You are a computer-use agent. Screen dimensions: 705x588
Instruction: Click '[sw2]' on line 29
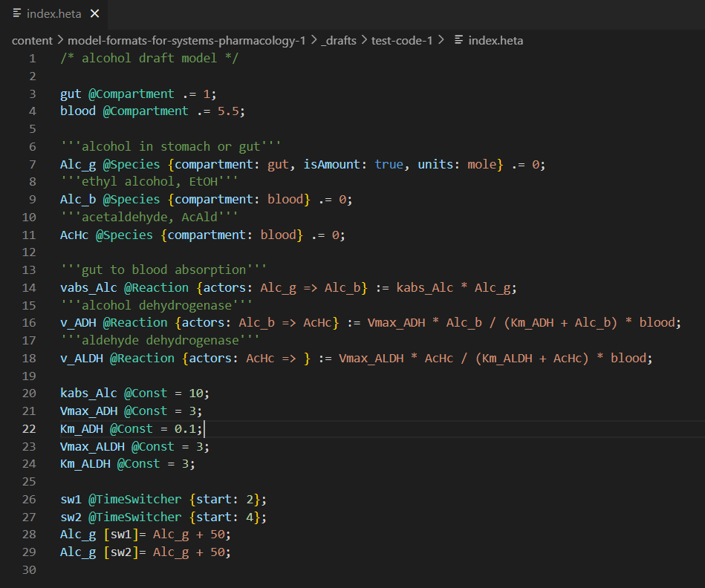click(121, 552)
